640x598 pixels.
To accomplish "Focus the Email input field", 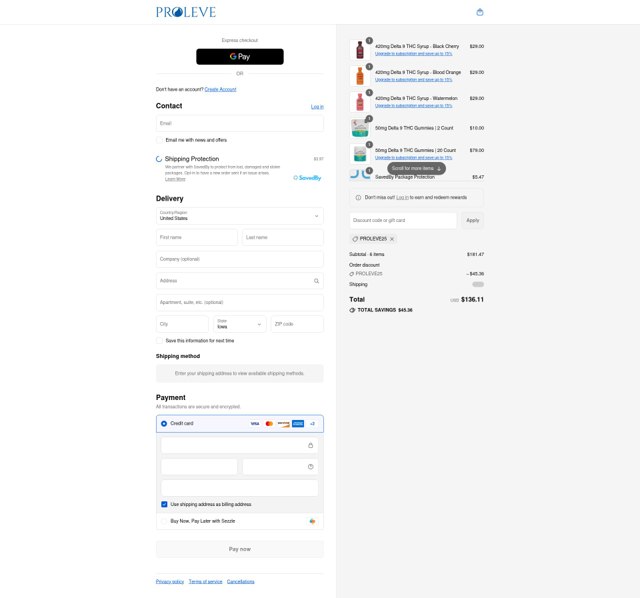I will tap(240, 123).
